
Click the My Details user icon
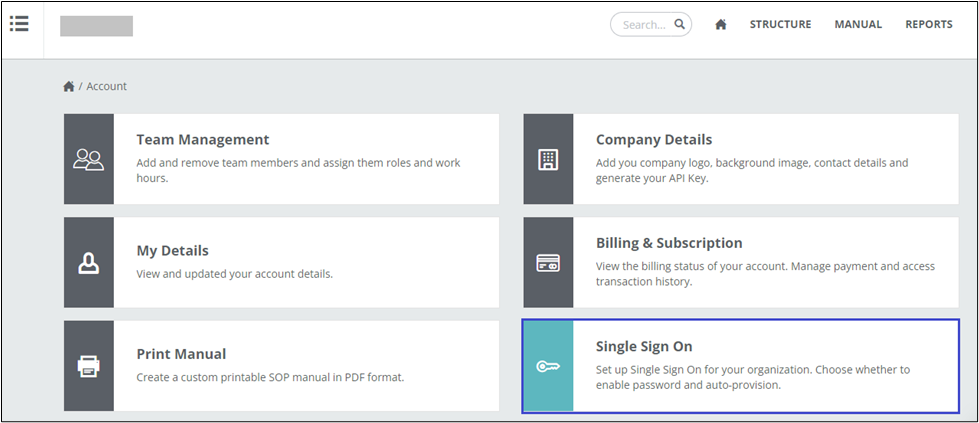(88, 263)
